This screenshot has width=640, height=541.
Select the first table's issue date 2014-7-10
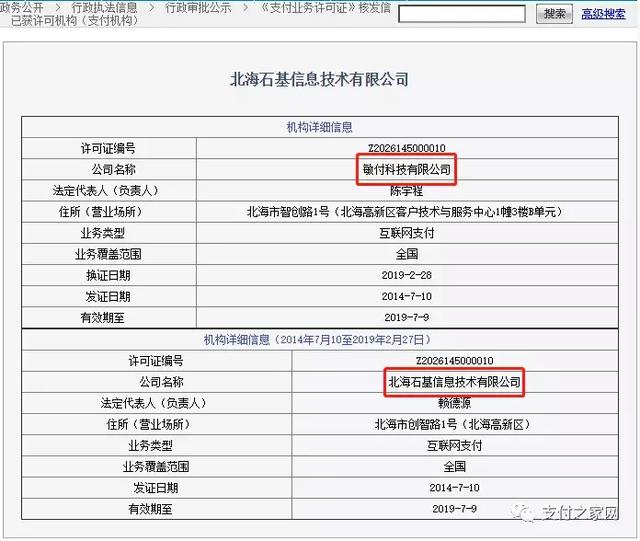point(407,296)
